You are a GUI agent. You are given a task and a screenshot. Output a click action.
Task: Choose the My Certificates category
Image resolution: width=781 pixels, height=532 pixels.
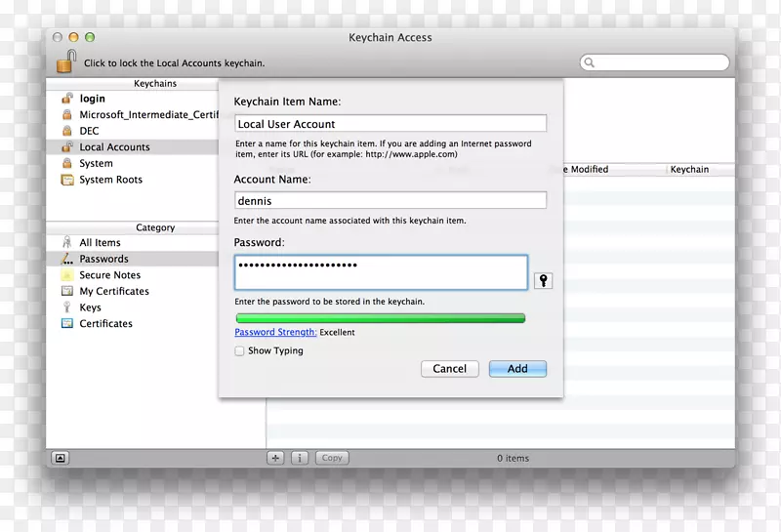click(x=114, y=291)
